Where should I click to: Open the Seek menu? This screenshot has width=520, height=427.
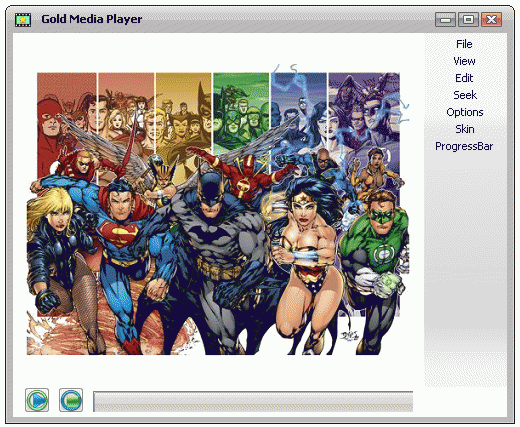pyautogui.click(x=465, y=95)
